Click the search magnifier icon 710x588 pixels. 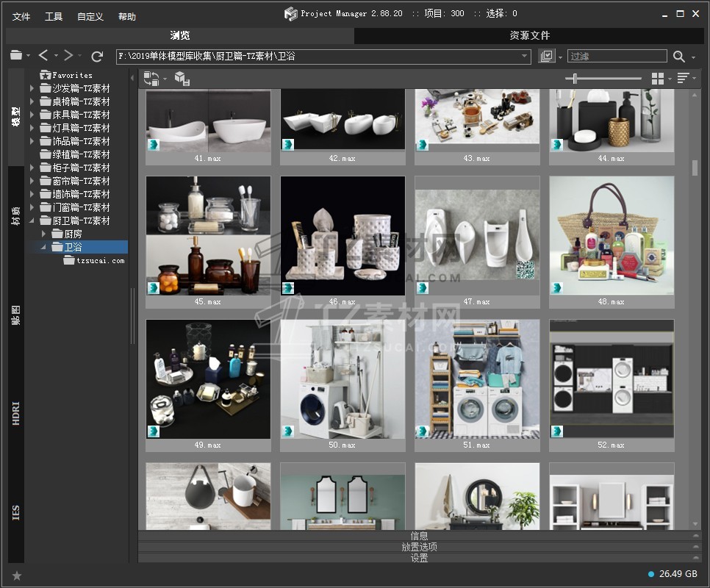[679, 57]
